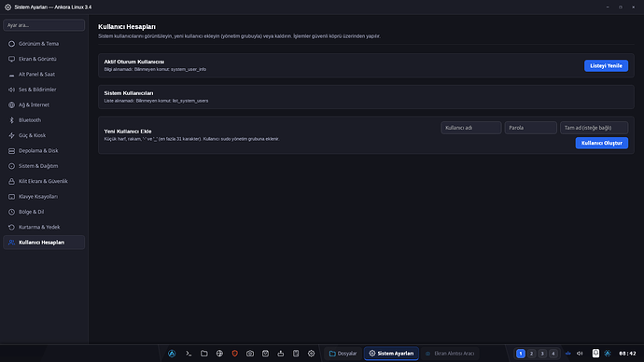
Task: Click the Kilit Ekranı & Güvenlik lock icon
Action: 11,181
